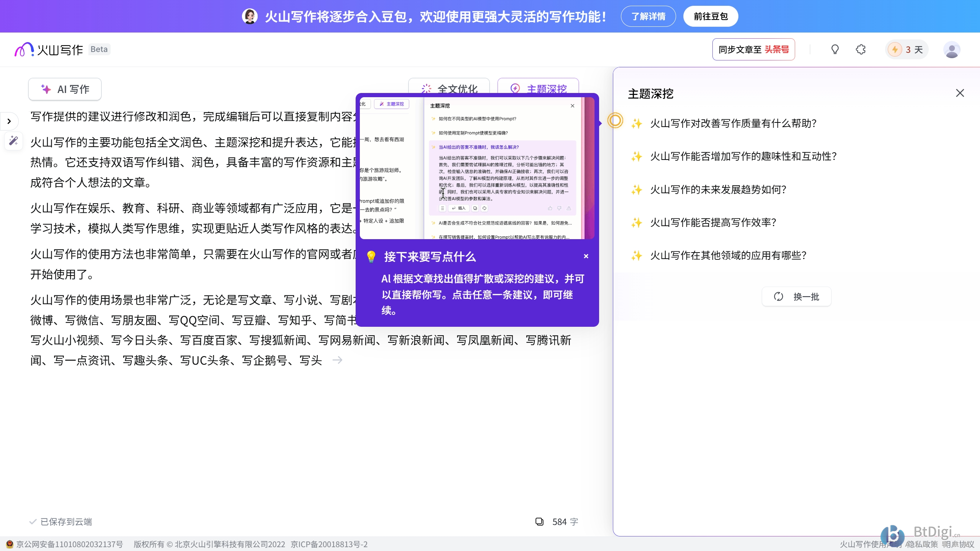
Task: Click 了解详情 in the top banner
Action: coord(648,16)
